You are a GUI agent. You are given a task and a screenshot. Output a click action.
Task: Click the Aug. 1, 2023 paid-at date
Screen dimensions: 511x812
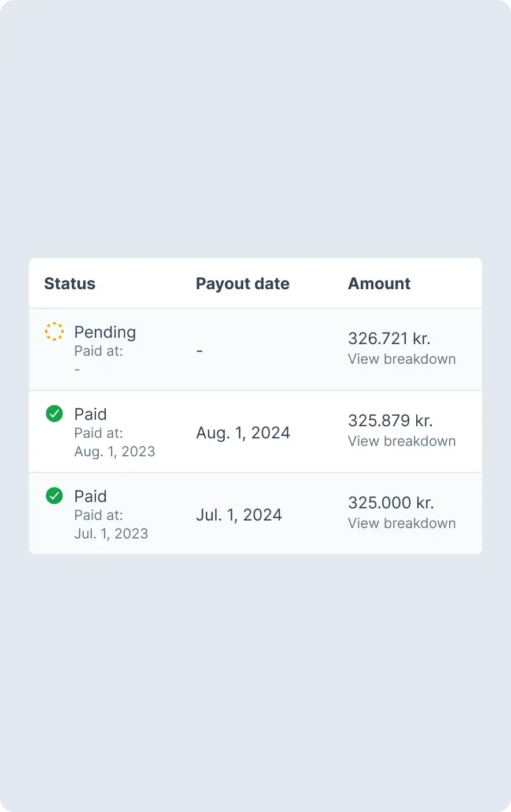[x=114, y=452]
